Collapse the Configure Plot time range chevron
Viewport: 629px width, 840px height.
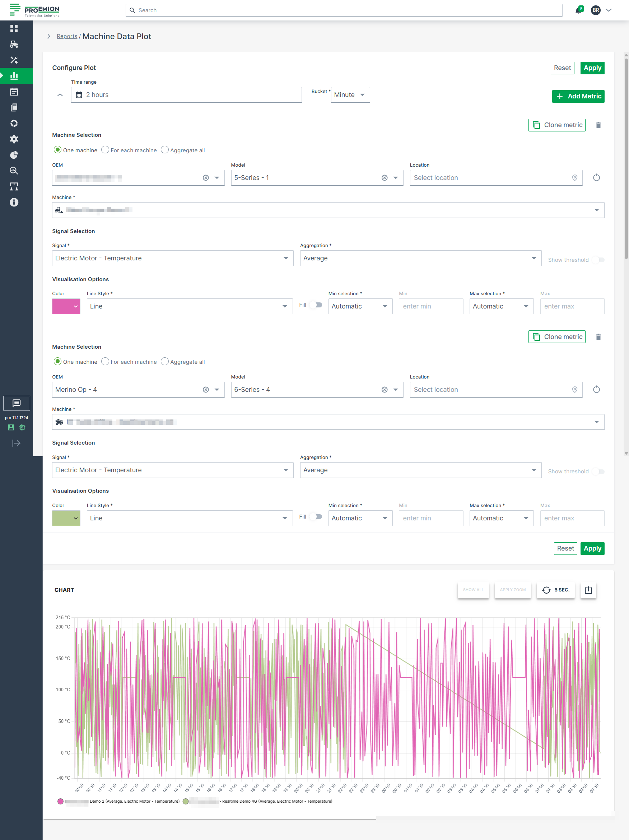60,95
